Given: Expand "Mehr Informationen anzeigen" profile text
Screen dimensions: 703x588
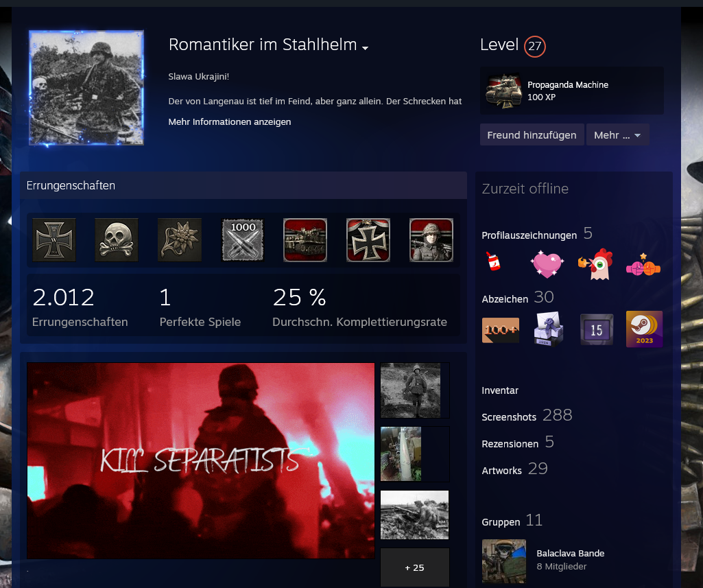Looking at the screenshot, I should pyautogui.click(x=230, y=122).
